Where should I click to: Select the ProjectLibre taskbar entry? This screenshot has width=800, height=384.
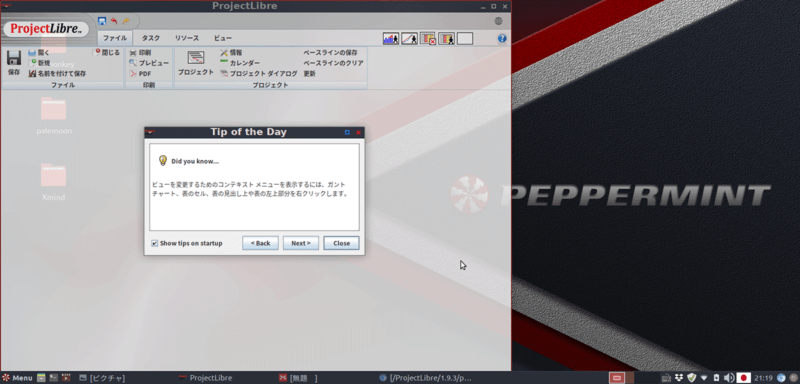point(207,378)
